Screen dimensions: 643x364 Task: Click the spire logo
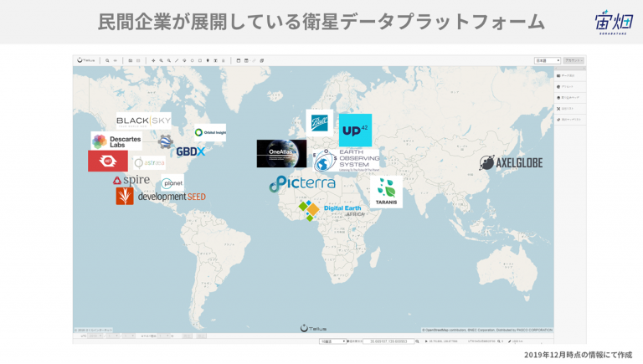(131, 180)
